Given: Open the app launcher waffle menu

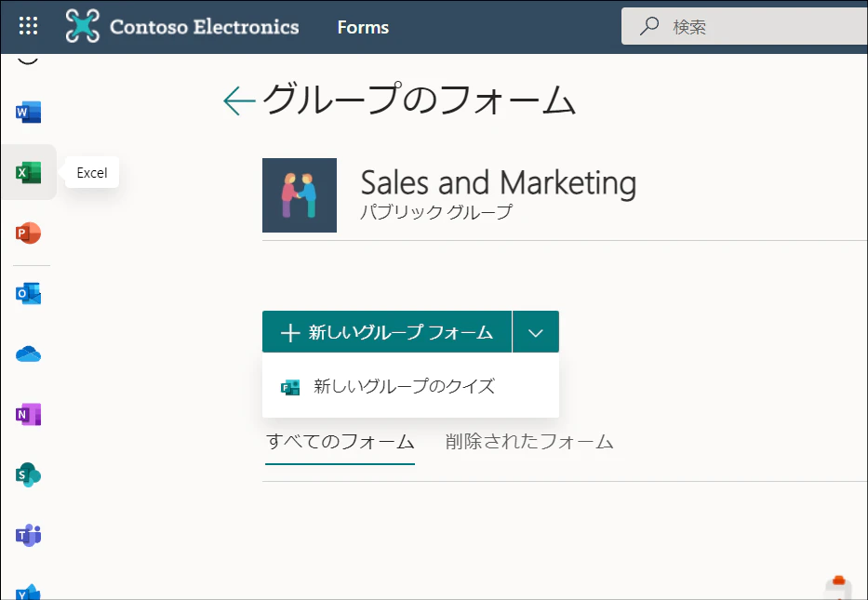Looking at the screenshot, I should 28,26.
